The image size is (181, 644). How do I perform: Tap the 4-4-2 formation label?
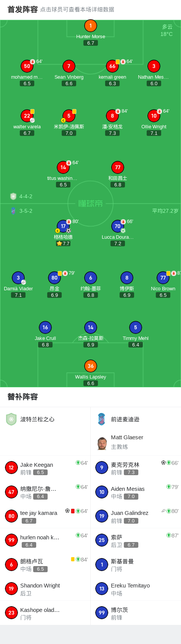tap(26, 196)
